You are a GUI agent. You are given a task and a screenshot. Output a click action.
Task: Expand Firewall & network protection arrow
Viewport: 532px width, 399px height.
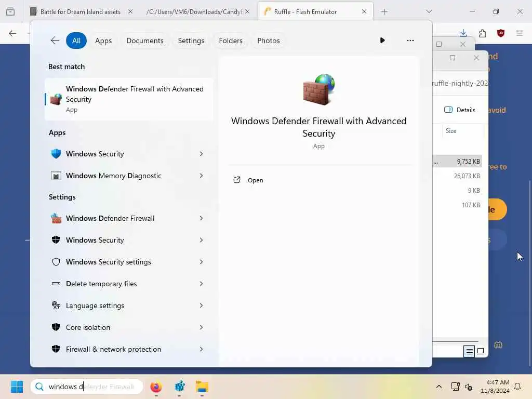pos(201,349)
